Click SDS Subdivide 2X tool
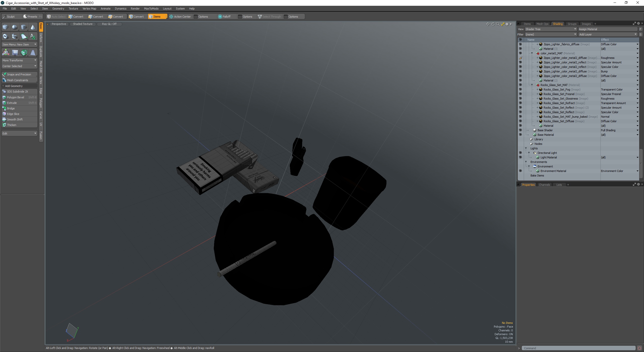The height and width of the screenshot is (352, 644). point(19,92)
